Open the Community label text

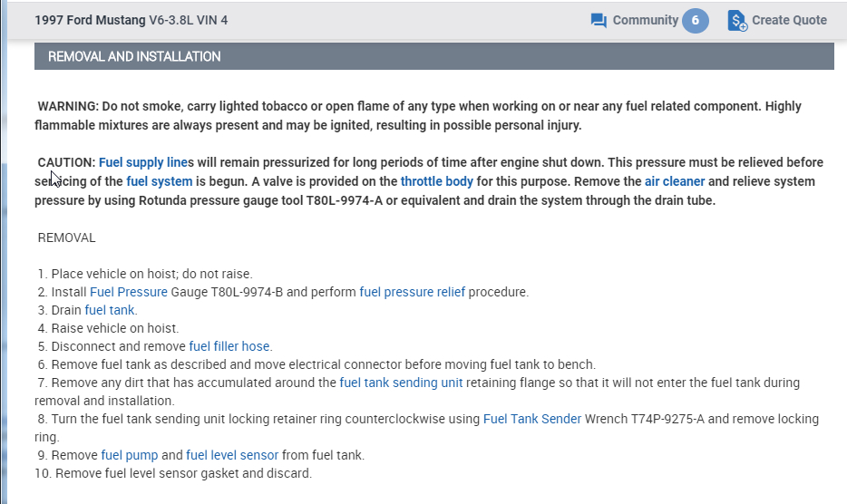pos(645,20)
